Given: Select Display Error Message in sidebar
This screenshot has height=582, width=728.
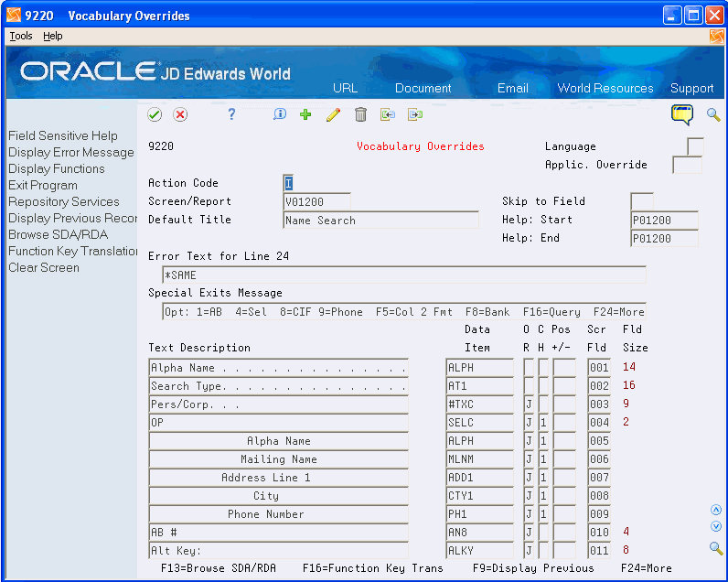Looking at the screenshot, I should point(71,152).
